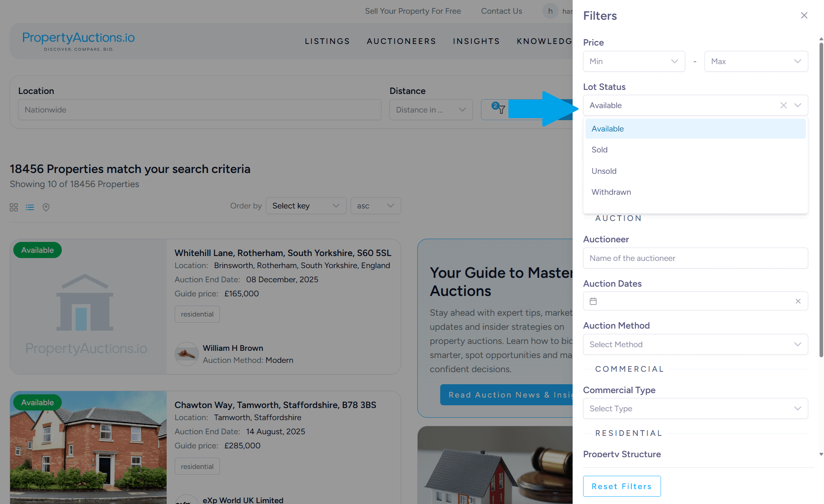
Task: Pick the Withdrawn status option
Action: [x=611, y=192]
